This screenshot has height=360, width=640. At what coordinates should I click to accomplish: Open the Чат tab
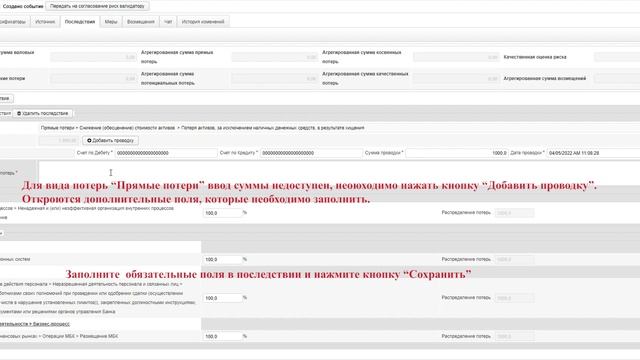point(168,22)
